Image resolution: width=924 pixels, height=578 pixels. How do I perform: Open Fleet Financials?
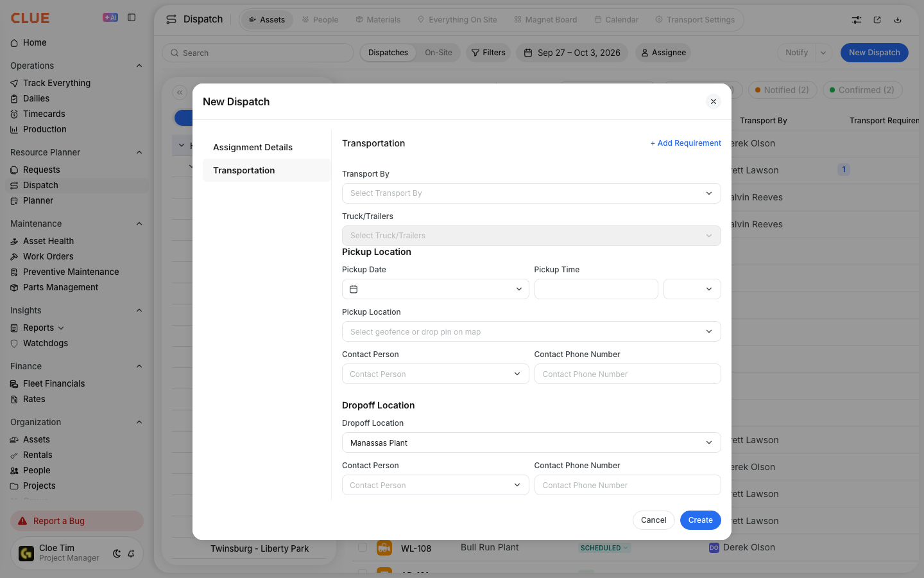point(54,383)
